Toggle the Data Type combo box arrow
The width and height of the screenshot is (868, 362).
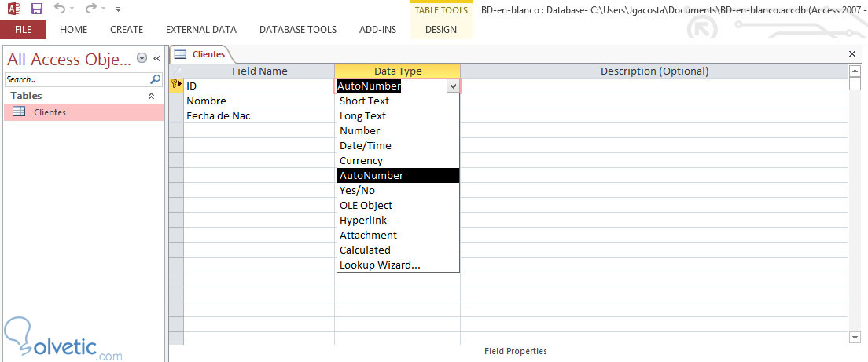coord(452,86)
